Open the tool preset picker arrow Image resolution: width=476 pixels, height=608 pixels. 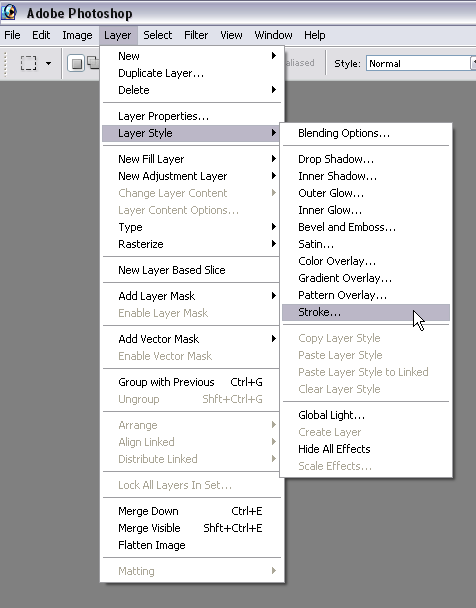click(48, 63)
